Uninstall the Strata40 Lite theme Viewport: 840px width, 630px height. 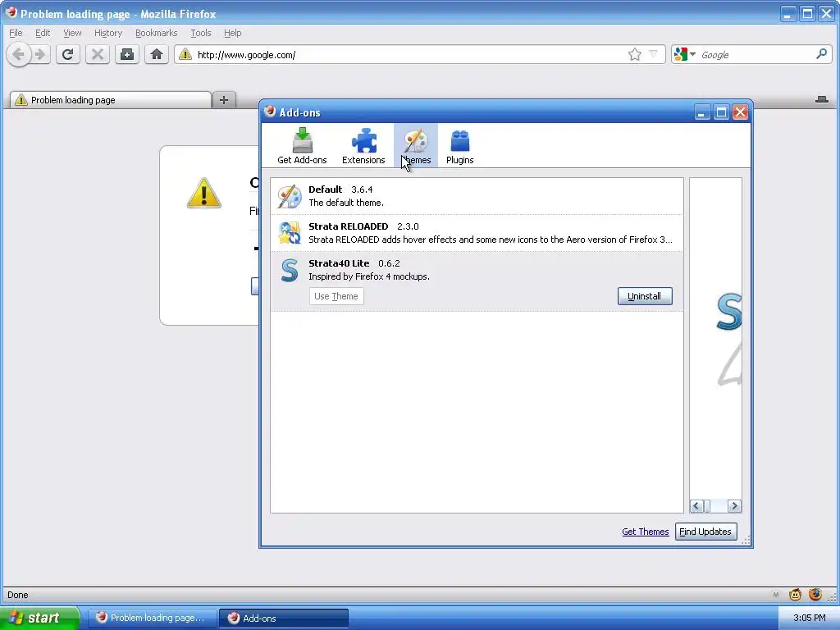click(x=645, y=296)
